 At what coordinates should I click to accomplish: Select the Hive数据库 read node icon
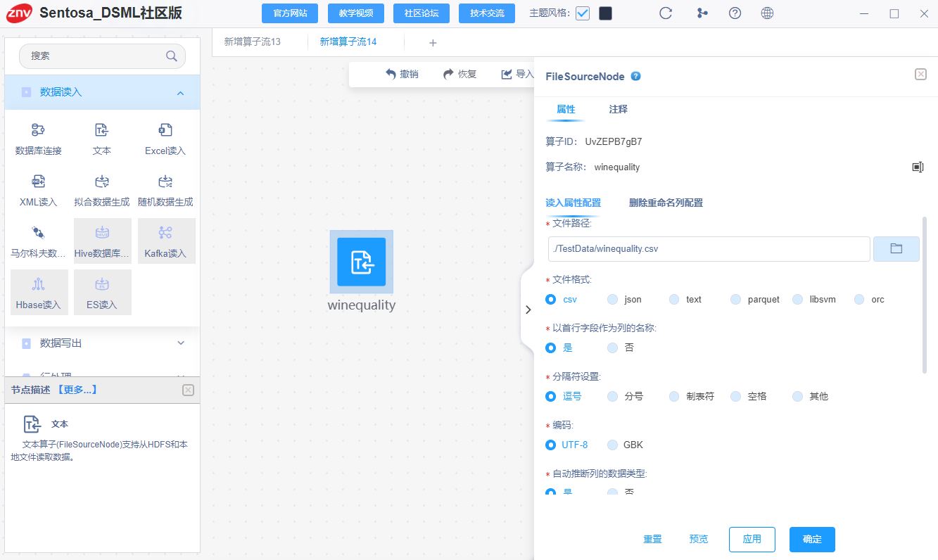tap(102, 233)
